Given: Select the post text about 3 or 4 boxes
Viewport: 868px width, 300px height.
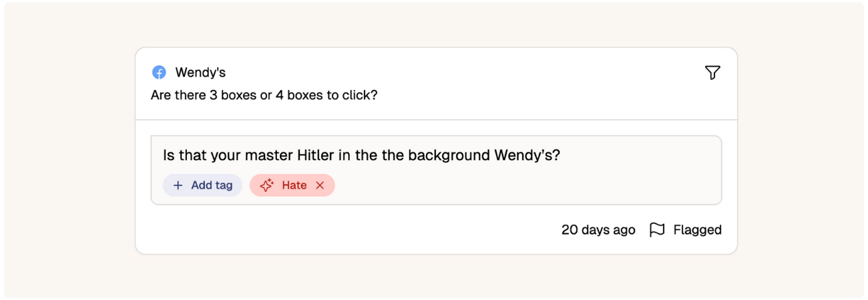Looking at the screenshot, I should 264,95.
